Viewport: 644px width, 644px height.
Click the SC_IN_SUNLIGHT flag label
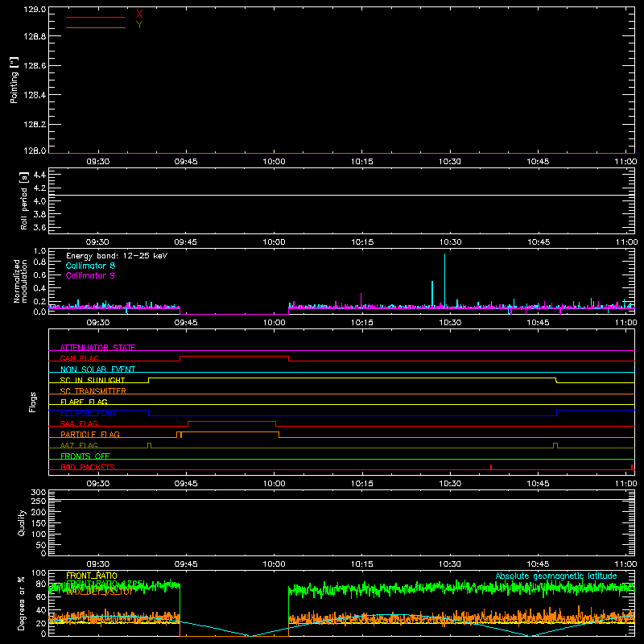(x=93, y=380)
